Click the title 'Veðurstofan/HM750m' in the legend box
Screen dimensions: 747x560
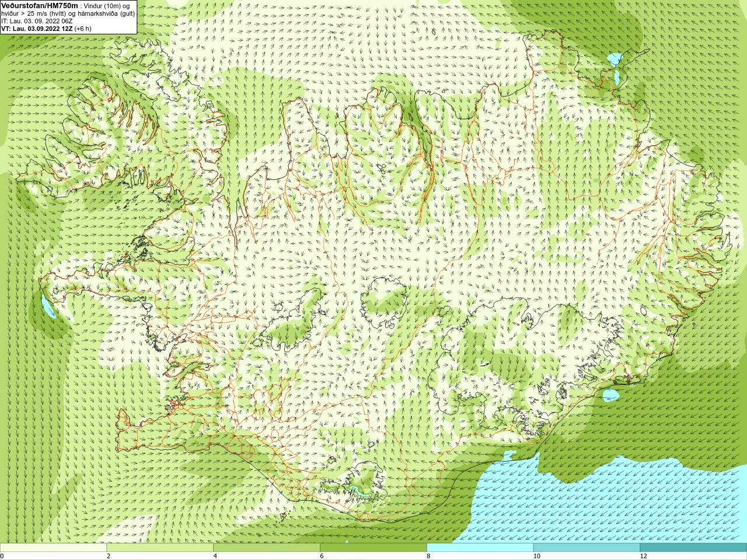(40, 5)
